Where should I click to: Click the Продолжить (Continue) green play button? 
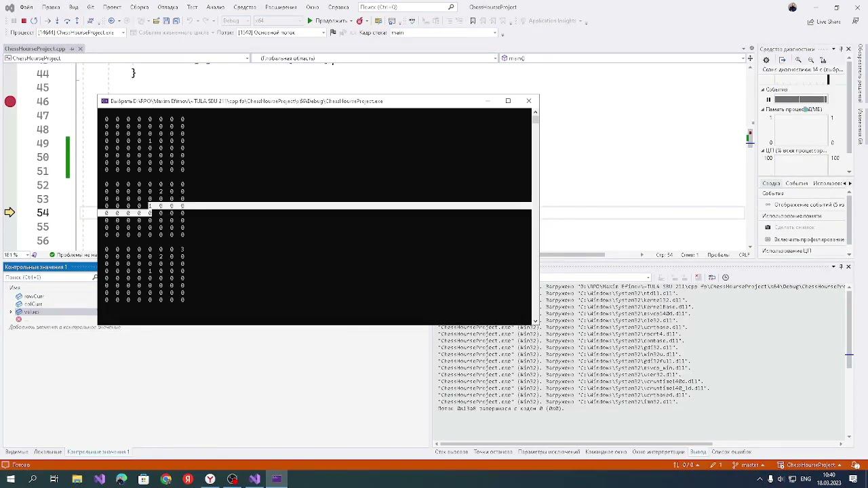pos(329,21)
